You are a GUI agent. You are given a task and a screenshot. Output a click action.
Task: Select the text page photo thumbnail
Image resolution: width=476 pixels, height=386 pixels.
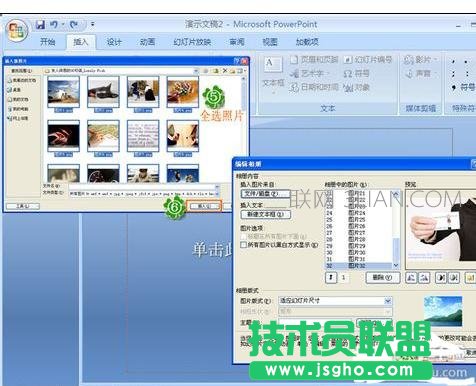tap(143, 136)
